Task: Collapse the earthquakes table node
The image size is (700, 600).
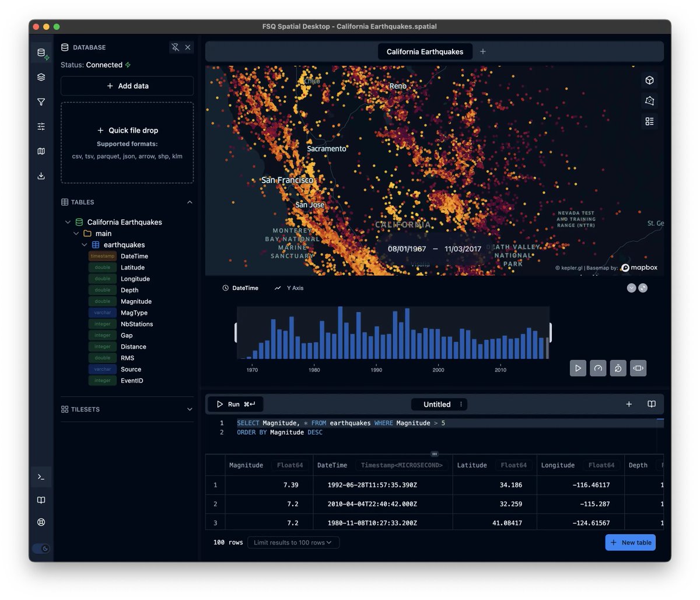Action: click(x=85, y=245)
